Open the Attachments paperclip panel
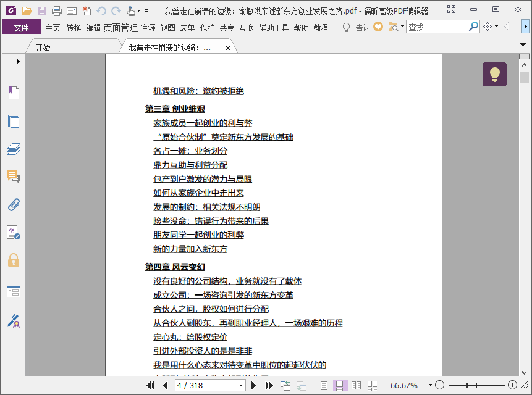The height and width of the screenshot is (395, 532). click(14, 205)
